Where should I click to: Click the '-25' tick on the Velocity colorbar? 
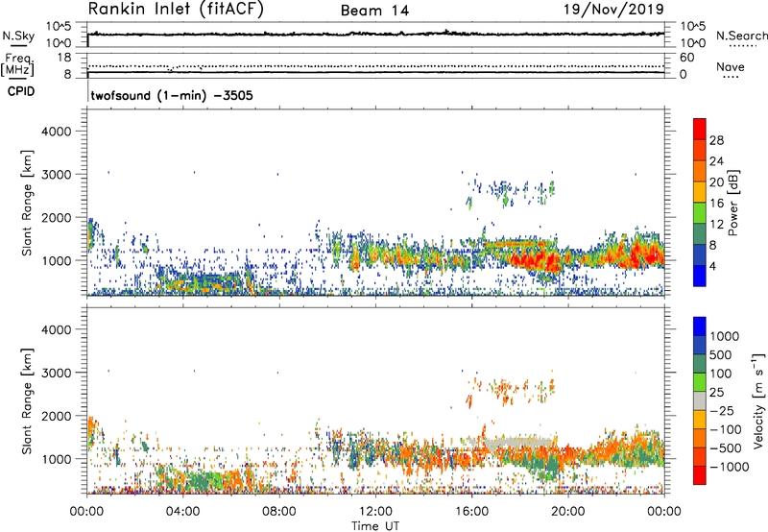722,411
